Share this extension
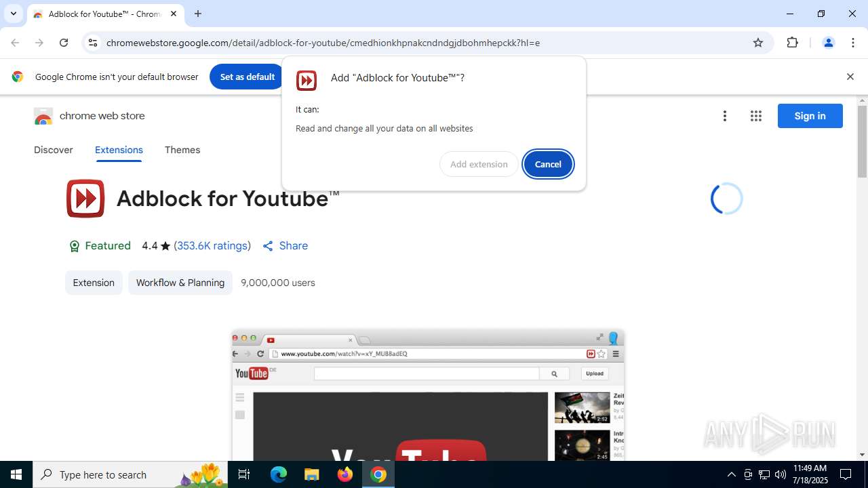This screenshot has width=868, height=488. (x=285, y=246)
